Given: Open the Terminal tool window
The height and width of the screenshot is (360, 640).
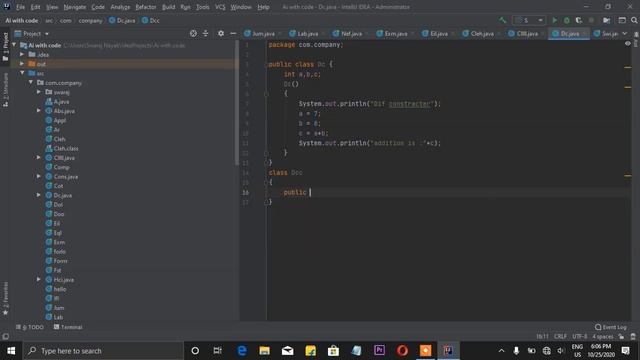Looking at the screenshot, I should point(68,327).
